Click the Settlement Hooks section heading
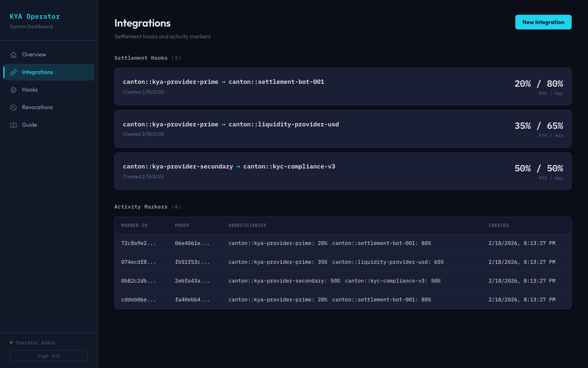This screenshot has width=588, height=368. click(x=141, y=58)
